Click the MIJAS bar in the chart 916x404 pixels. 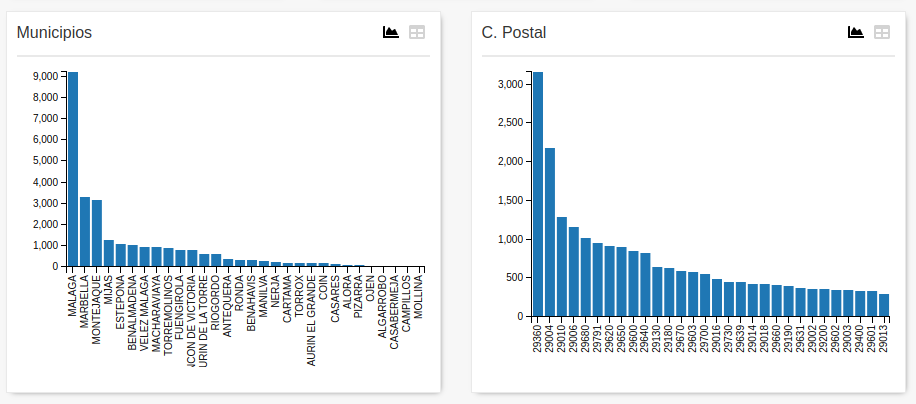(x=109, y=254)
